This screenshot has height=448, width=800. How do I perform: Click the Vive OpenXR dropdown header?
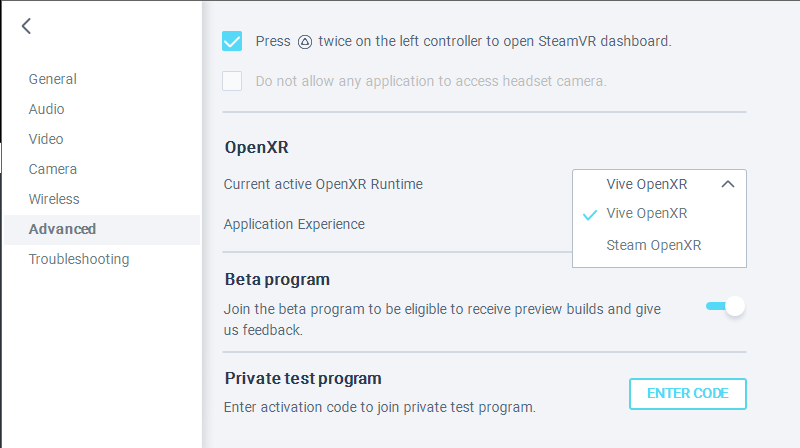tap(647, 184)
